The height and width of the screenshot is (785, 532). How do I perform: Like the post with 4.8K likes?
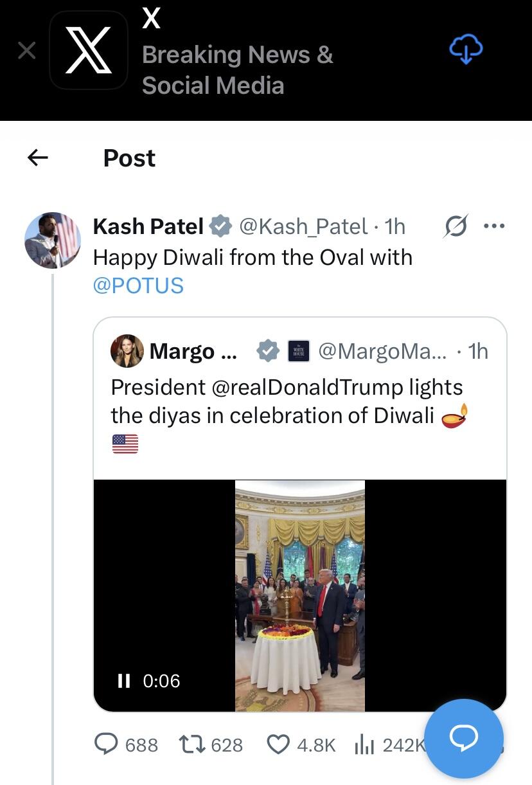point(278,744)
